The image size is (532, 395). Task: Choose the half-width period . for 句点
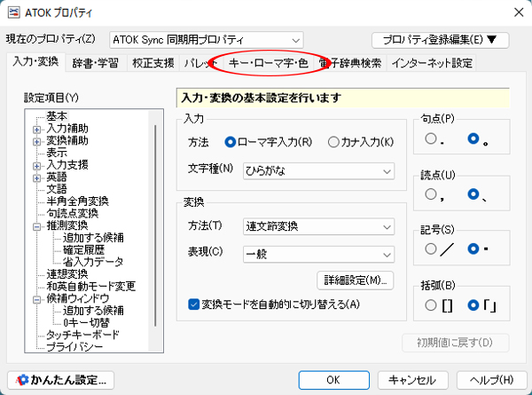431,138
